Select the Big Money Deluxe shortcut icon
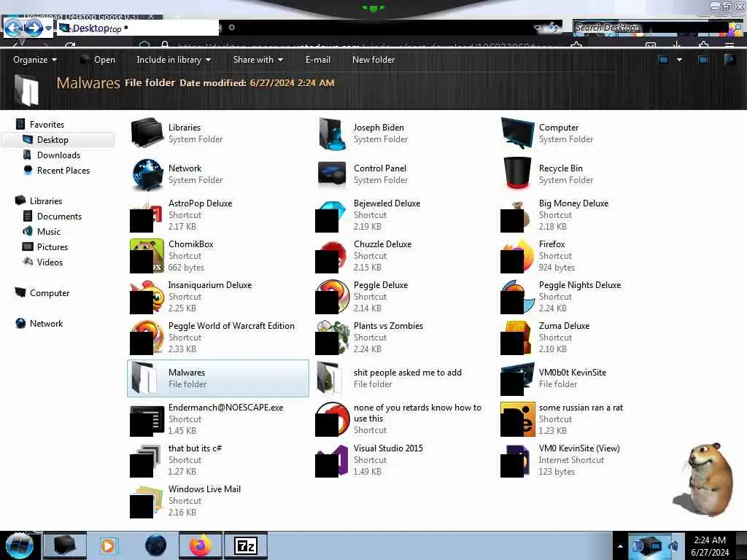 point(516,216)
